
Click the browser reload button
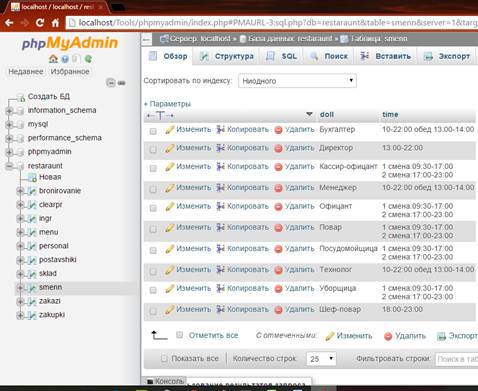point(40,23)
